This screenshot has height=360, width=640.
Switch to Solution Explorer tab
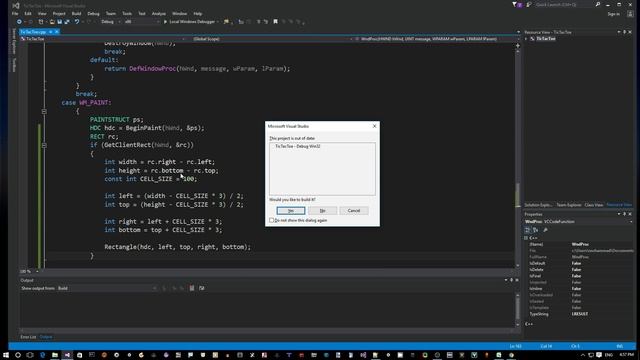[x=538, y=205]
